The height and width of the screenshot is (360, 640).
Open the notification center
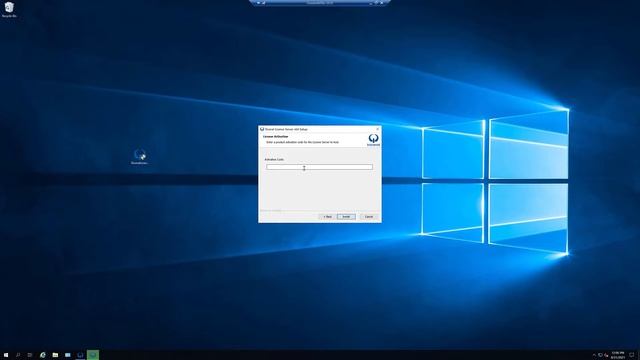tap(632, 355)
